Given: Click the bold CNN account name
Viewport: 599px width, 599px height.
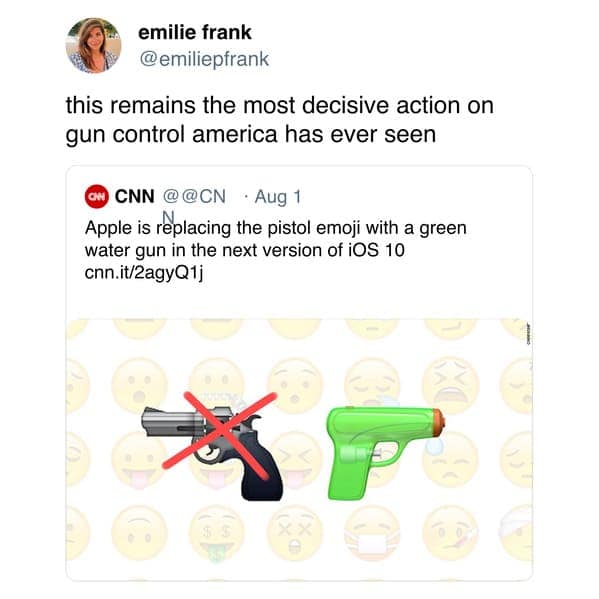Looking at the screenshot, I should click(134, 196).
